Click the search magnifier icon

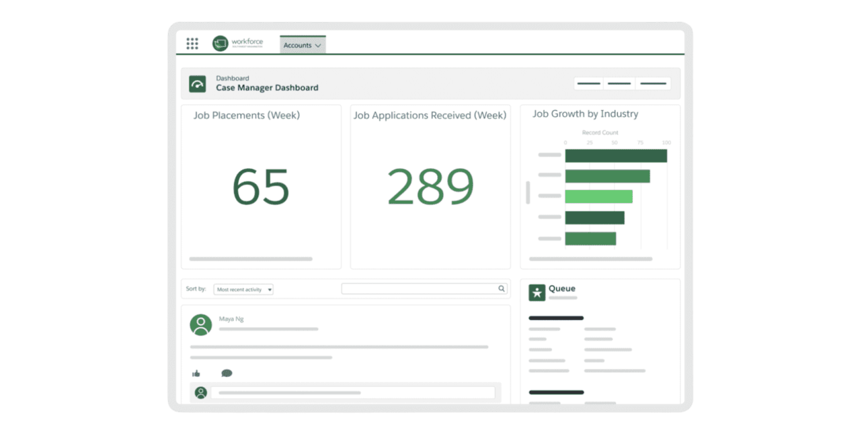[x=502, y=289]
